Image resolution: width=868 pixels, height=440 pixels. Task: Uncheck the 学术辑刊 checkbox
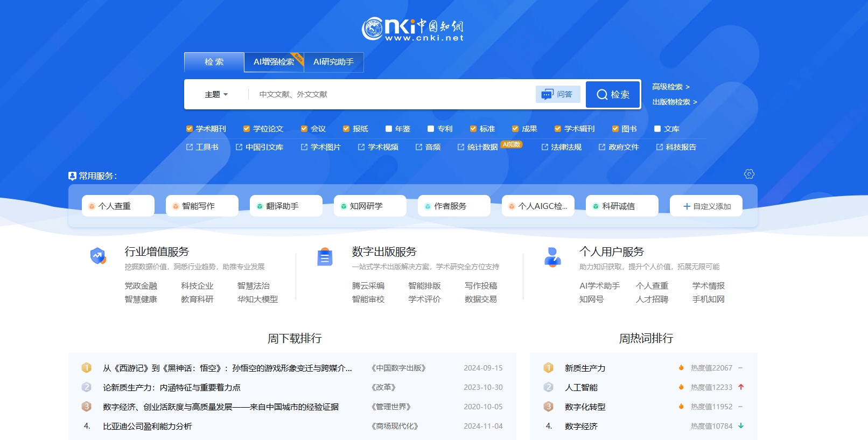[558, 129]
